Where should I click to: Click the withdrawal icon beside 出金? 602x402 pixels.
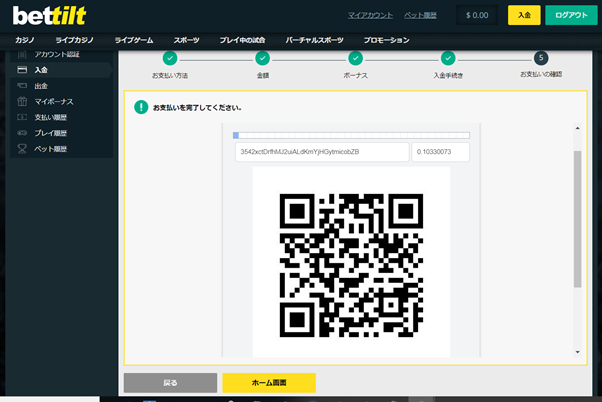tap(22, 86)
